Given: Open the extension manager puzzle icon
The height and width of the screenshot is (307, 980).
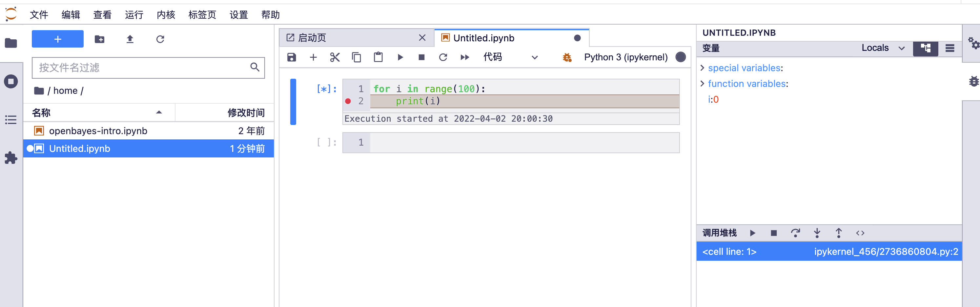Looking at the screenshot, I should pyautogui.click(x=10, y=158).
